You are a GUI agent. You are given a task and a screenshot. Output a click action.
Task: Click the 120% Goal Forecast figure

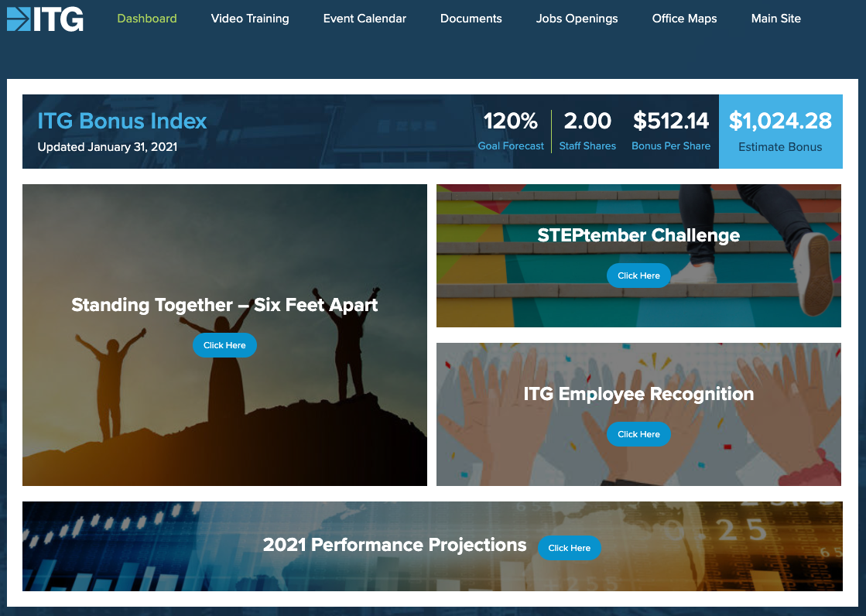click(x=511, y=131)
